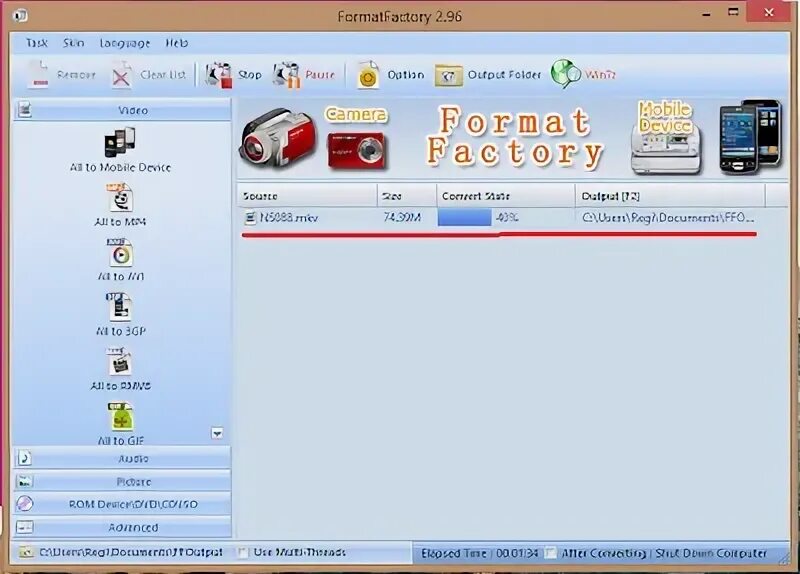Screen dimensions: 800x574
Task: Click the camcorder image in the banner
Action: [x=278, y=138]
